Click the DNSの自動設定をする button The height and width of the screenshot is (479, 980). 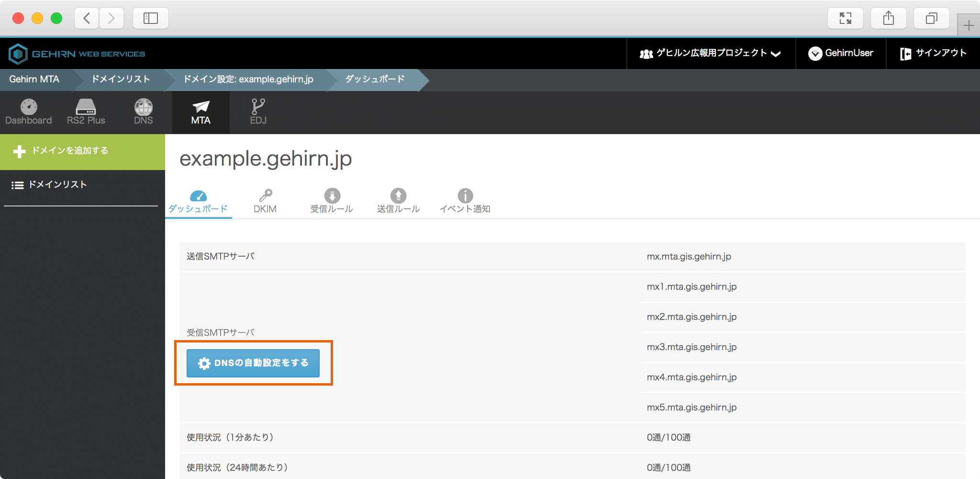(x=253, y=363)
